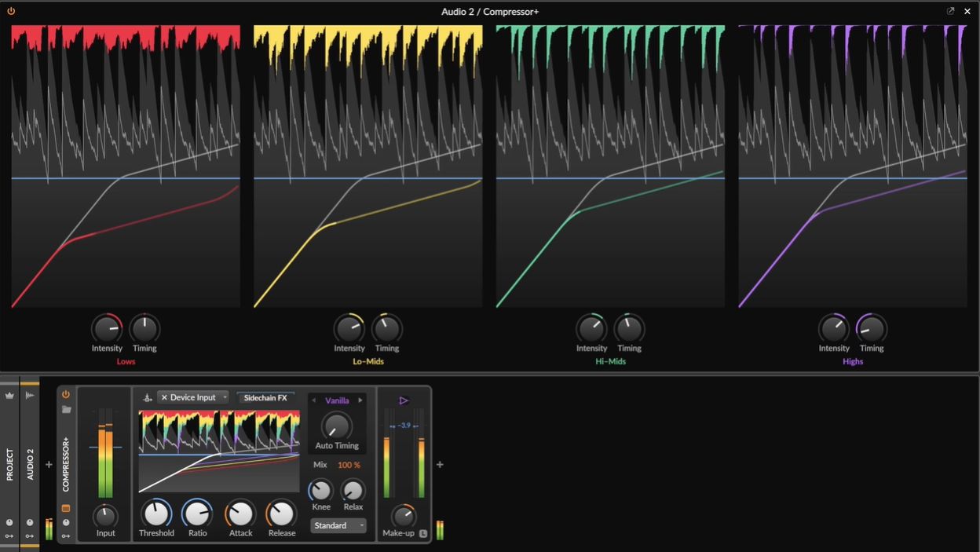Image resolution: width=980 pixels, height=552 pixels.
Task: Add device after Compressor+ with plus button
Action: click(440, 465)
